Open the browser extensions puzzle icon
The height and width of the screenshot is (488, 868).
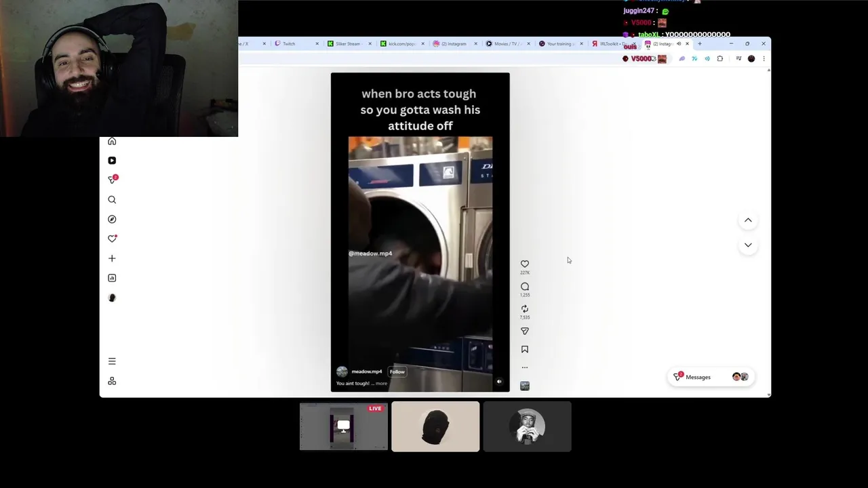(720, 59)
